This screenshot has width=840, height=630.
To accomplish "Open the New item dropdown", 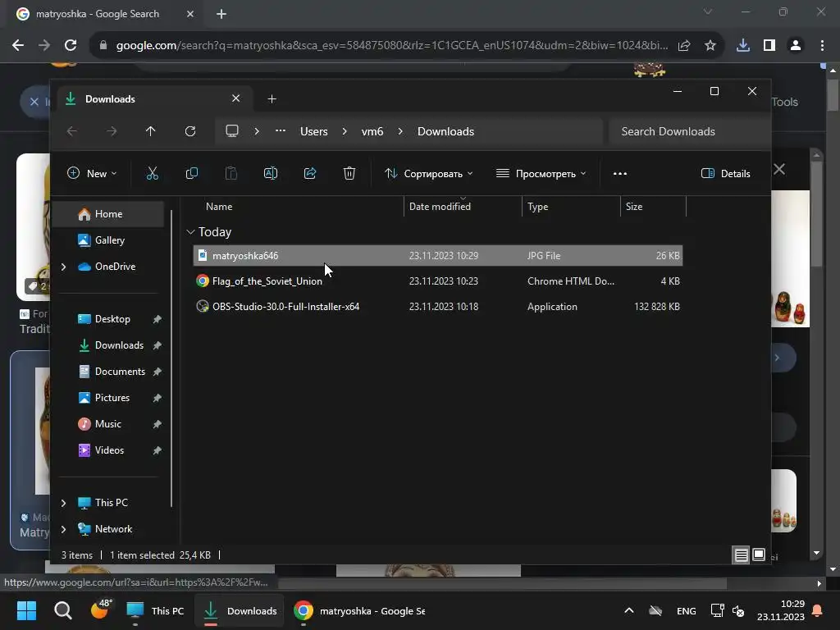I will (x=92, y=174).
